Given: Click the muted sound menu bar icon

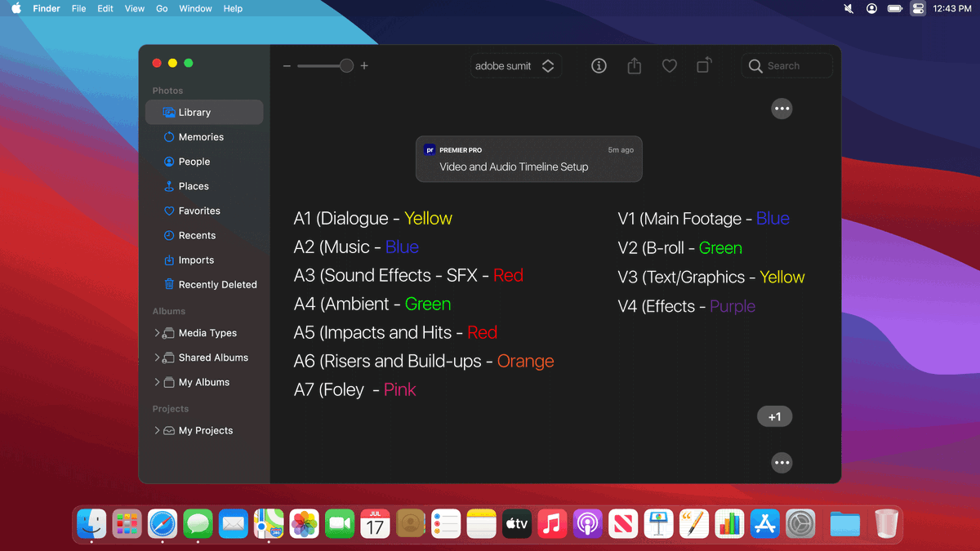Looking at the screenshot, I should coord(849,8).
